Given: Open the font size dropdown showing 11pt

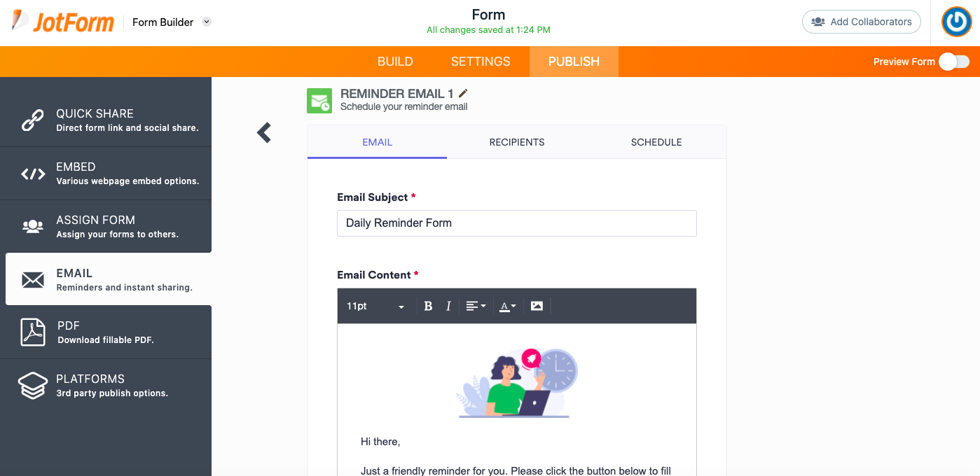Looking at the screenshot, I should (x=375, y=305).
